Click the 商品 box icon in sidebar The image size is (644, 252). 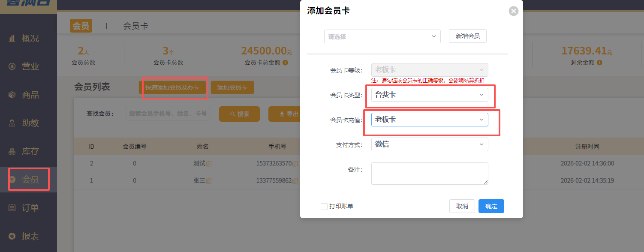click(12, 95)
